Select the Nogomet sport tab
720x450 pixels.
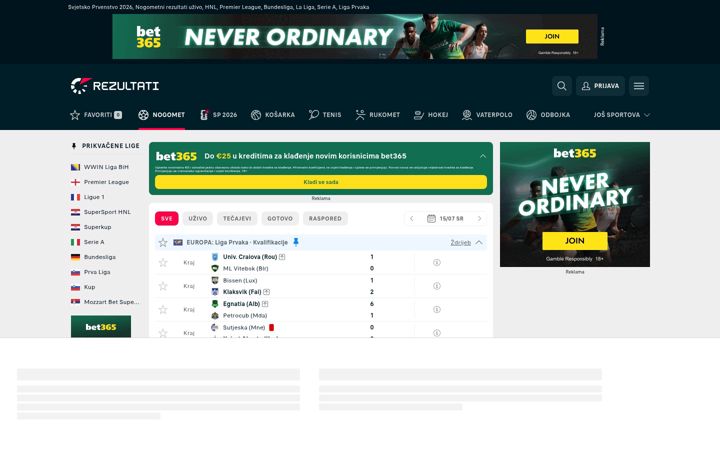[162, 115]
